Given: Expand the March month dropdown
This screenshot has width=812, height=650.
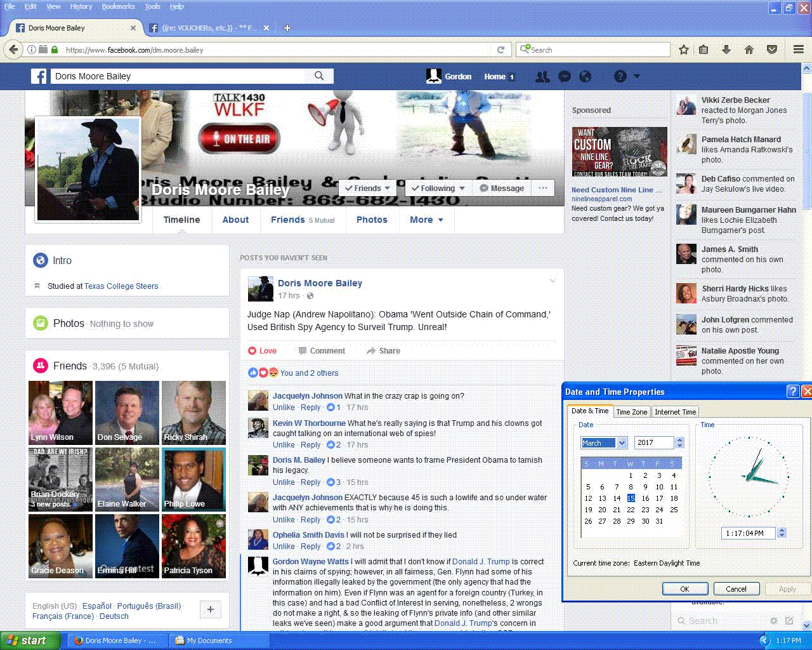Looking at the screenshot, I should tap(622, 443).
